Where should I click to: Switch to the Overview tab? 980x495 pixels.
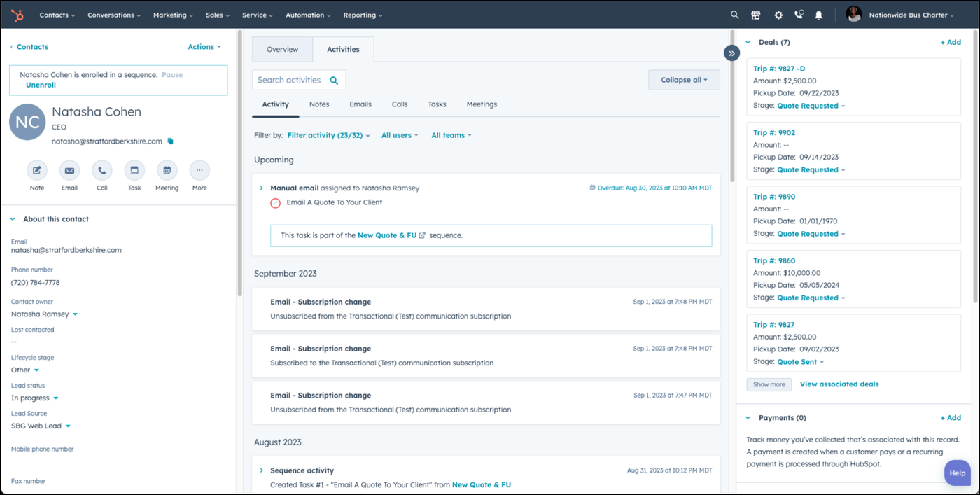282,50
